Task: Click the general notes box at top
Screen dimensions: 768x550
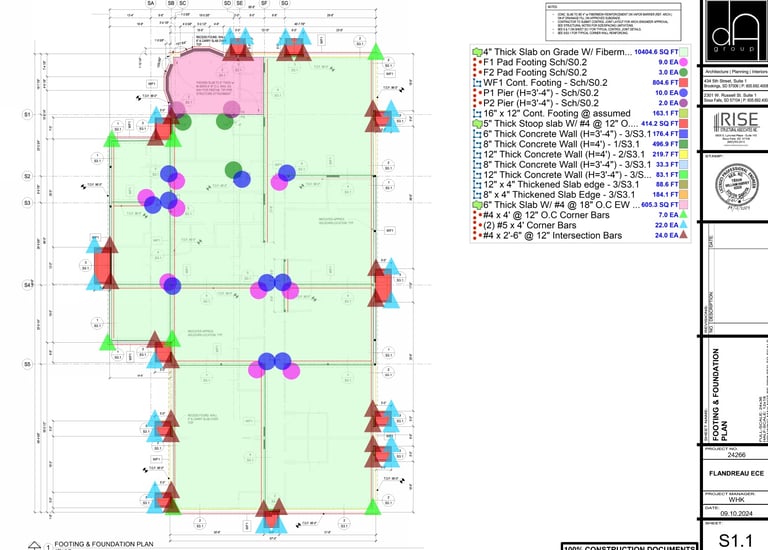Action: pyautogui.click(x=613, y=22)
